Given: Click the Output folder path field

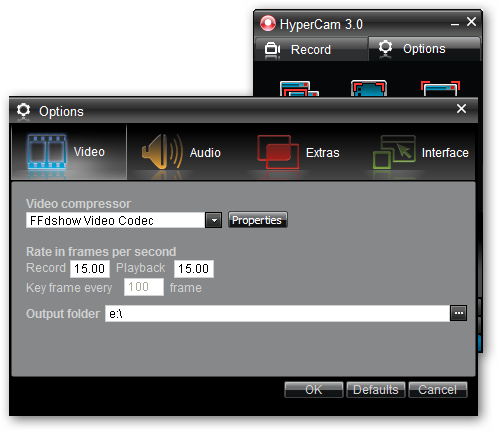Looking at the screenshot, I should coord(277,313).
